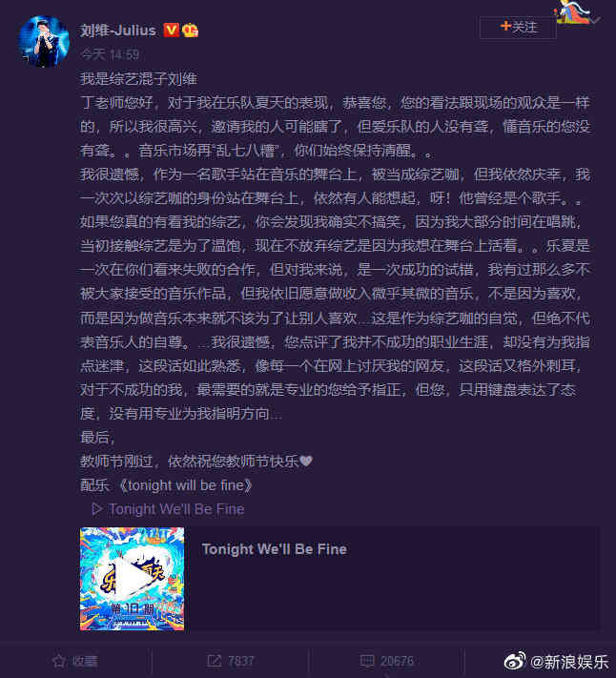Open comments via the 20676 comment icon
Image resolution: width=616 pixels, height=678 pixels.
[367, 661]
